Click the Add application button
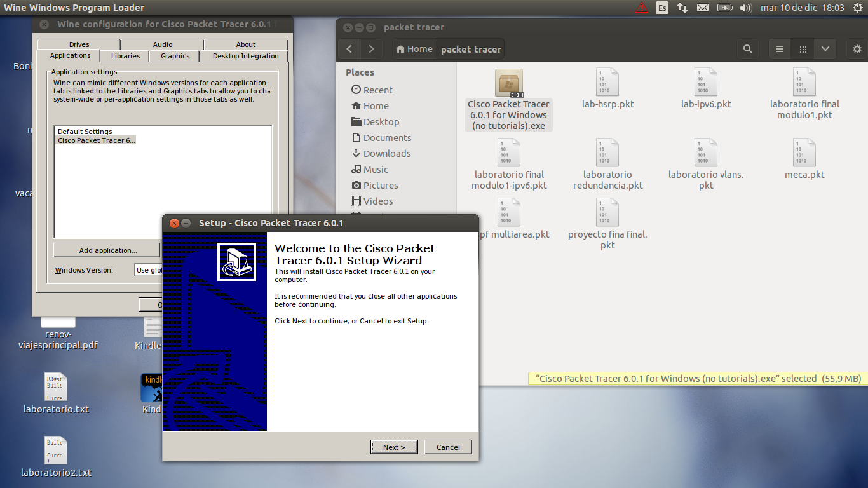 (105, 249)
